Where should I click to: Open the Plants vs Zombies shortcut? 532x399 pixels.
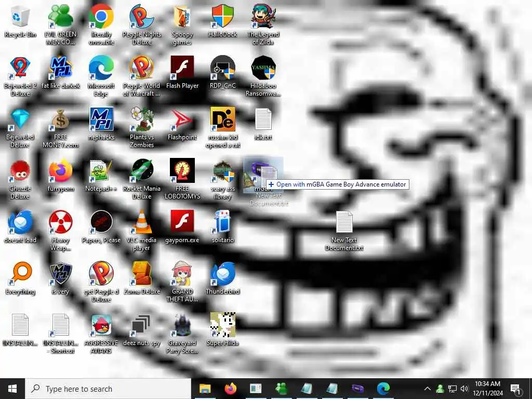tap(142, 119)
